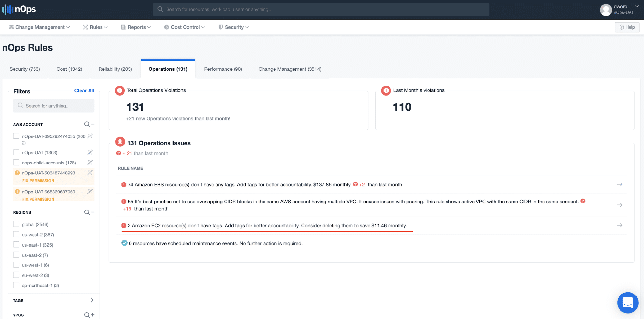Click the RULE NAME column header
This screenshot has width=644, height=319.
(130, 168)
